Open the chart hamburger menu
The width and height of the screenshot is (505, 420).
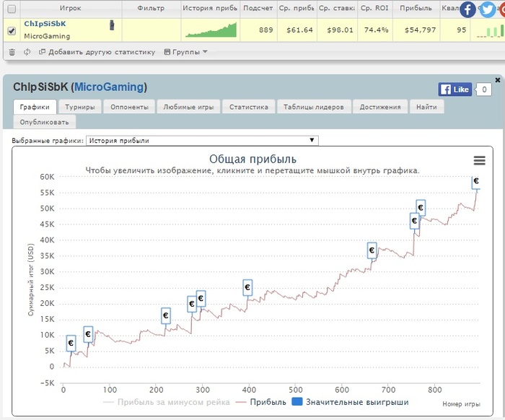coord(479,161)
